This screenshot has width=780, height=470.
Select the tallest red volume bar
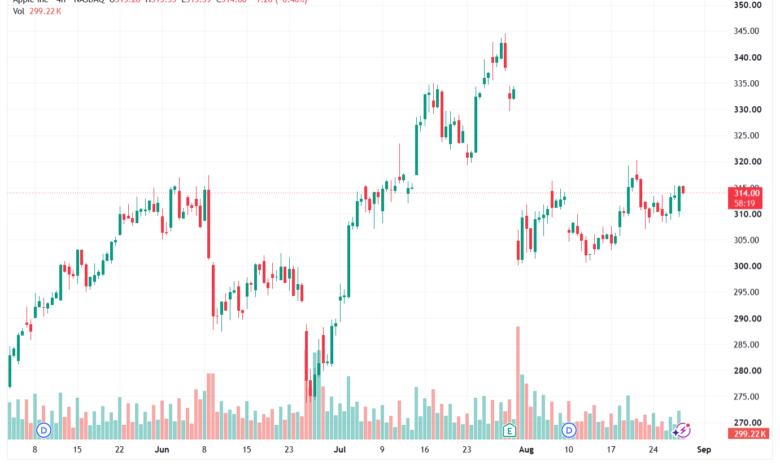[518, 382]
